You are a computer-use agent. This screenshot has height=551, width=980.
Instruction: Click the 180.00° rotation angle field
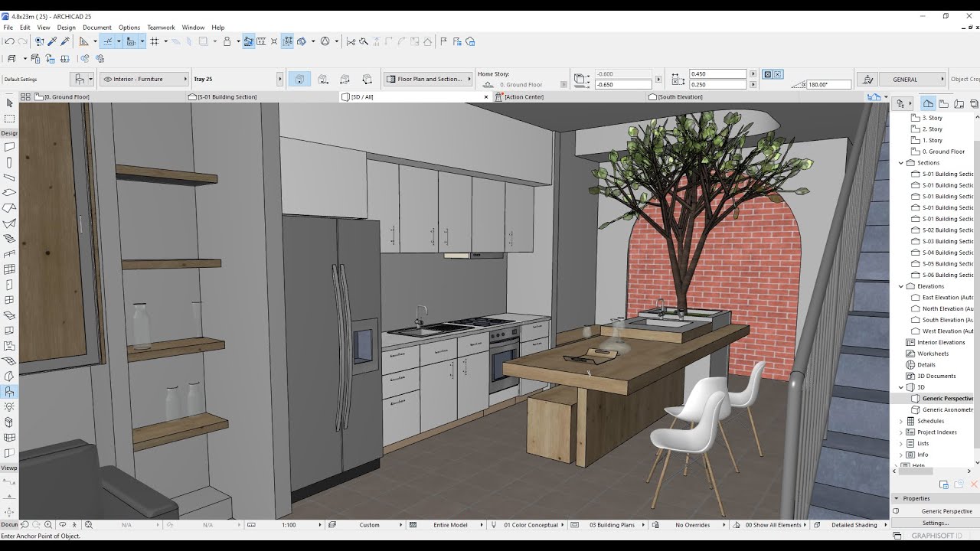click(x=828, y=84)
